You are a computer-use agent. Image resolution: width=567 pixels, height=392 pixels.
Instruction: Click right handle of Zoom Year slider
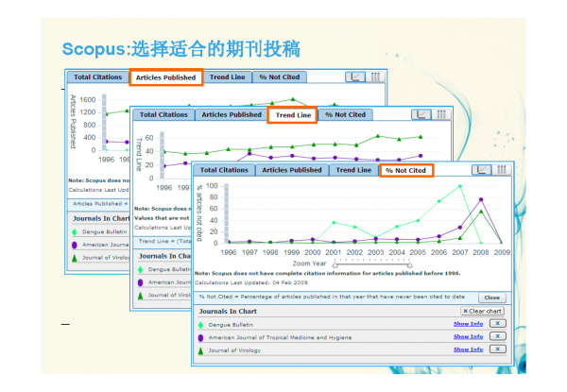tap(410, 264)
